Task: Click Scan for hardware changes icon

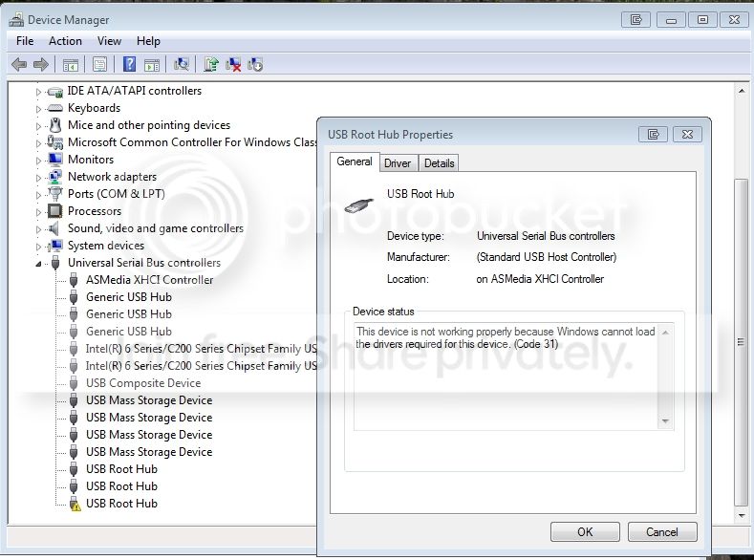Action: 182,64
